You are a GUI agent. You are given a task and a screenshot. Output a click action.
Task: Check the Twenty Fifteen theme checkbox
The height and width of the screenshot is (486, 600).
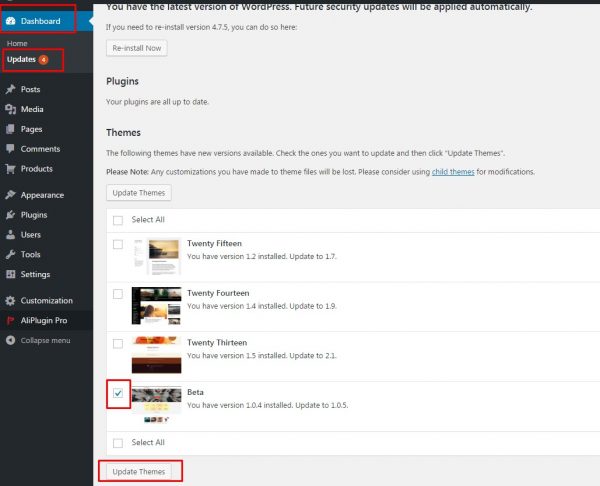pyautogui.click(x=118, y=244)
